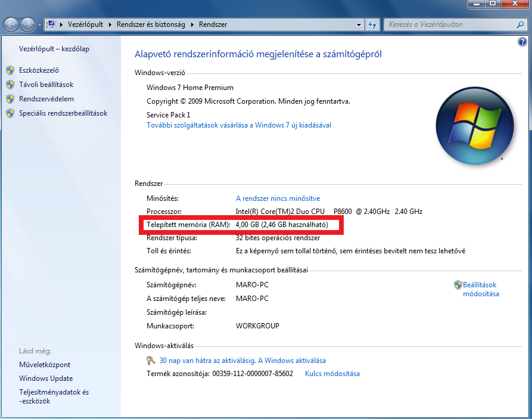
Task: Click the Windows 7 logo image
Action: coord(475,126)
